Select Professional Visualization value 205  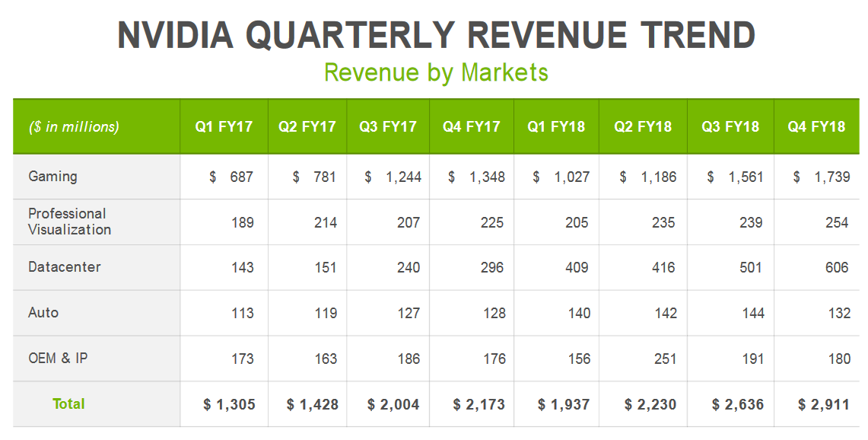pyautogui.click(x=577, y=223)
